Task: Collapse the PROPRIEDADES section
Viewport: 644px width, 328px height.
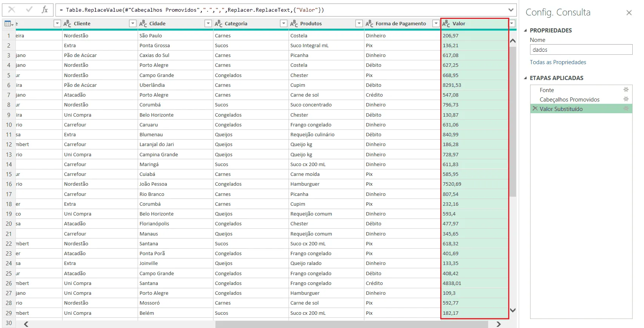Action: point(525,31)
